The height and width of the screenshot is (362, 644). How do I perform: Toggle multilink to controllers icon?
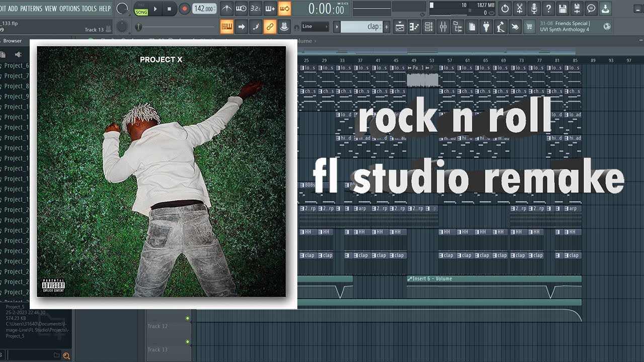[x=270, y=27]
